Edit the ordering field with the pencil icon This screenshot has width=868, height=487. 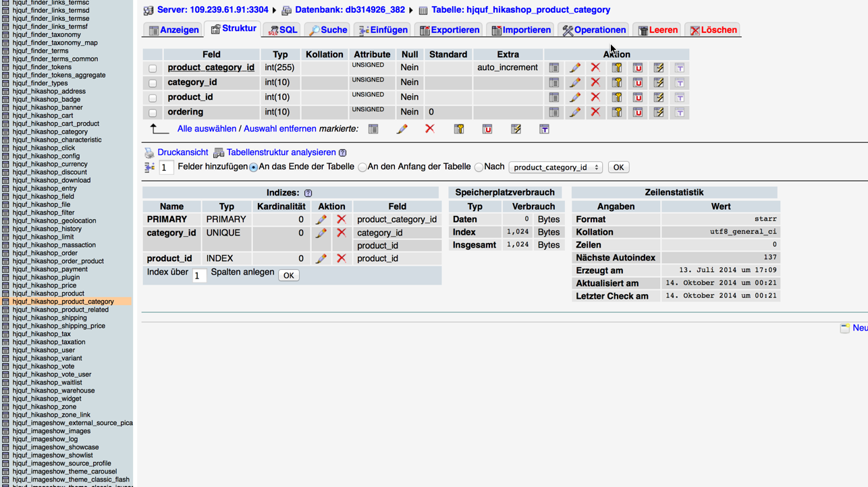575,112
